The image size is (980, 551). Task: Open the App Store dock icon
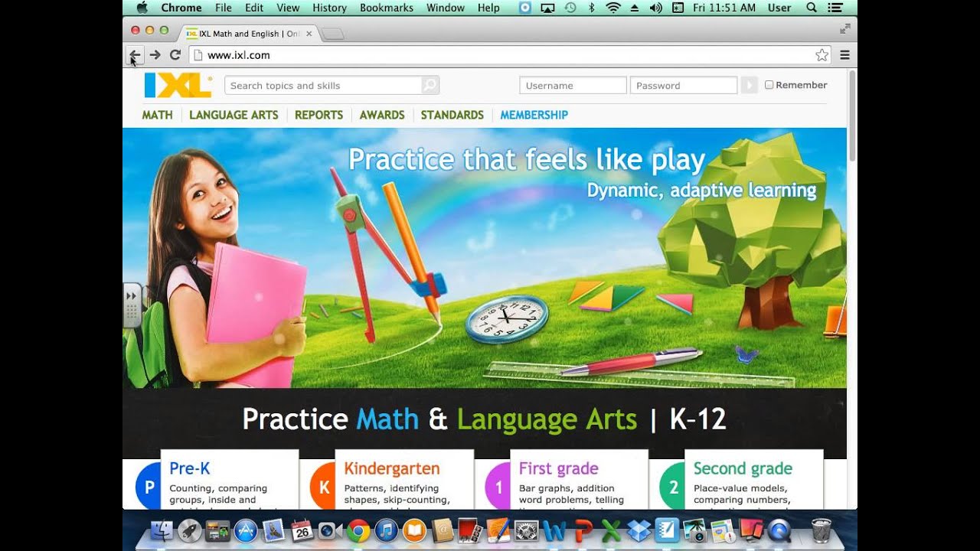[x=246, y=530]
